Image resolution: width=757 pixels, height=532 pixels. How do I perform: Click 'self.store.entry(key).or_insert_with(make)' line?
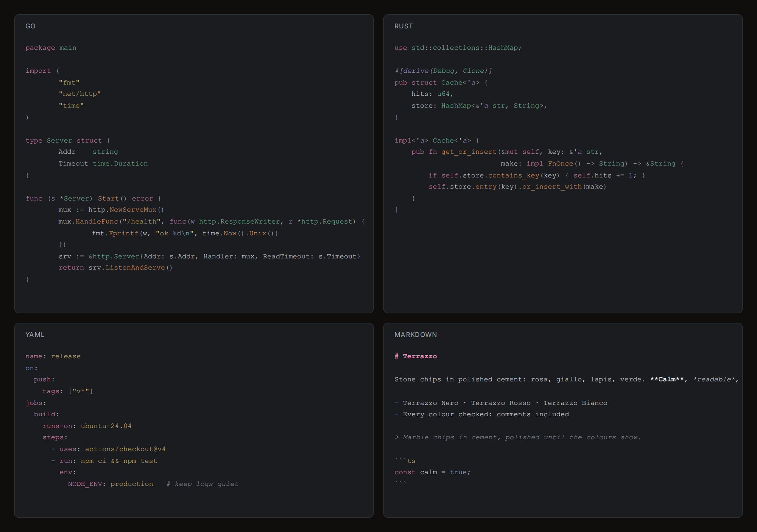tap(517, 187)
